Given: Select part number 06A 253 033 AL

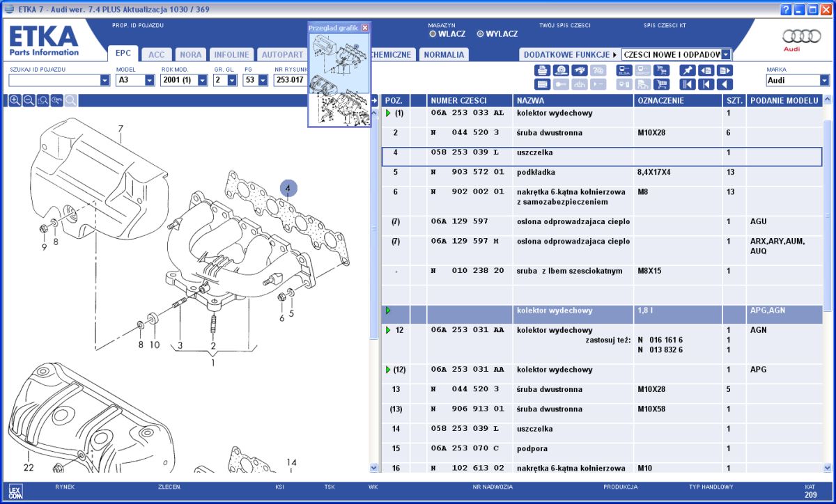Looking at the screenshot, I should pyautogui.click(x=467, y=113).
